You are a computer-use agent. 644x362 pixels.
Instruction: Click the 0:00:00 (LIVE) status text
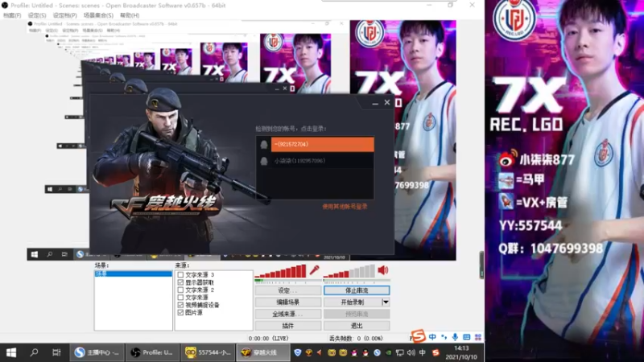coord(269,339)
